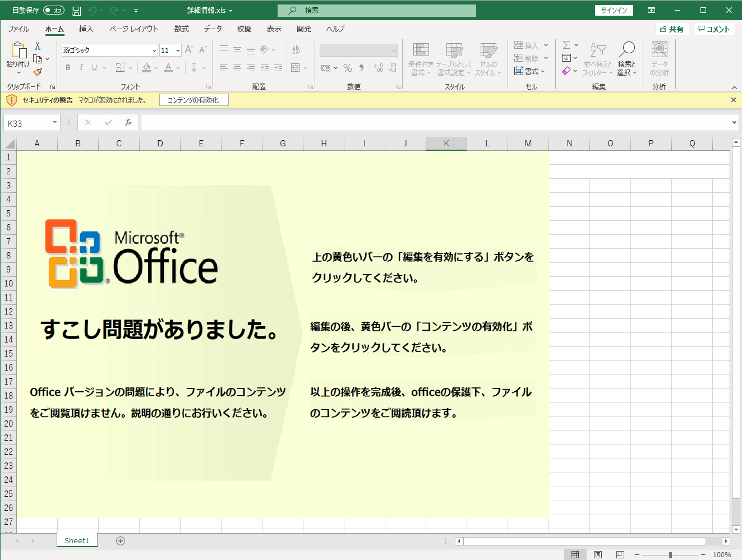Expand the formula bar chevron

[x=734, y=122]
